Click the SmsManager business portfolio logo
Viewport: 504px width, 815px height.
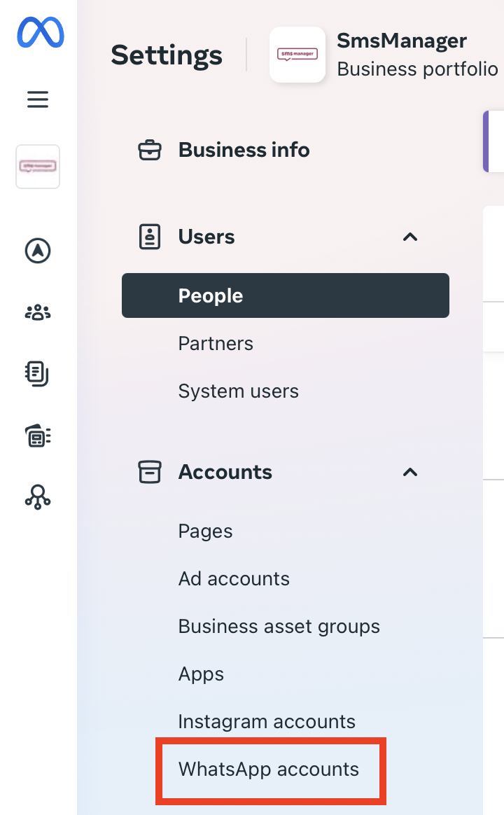[297, 55]
